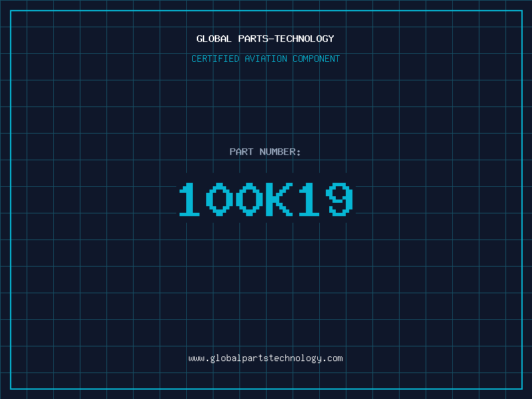Click the digit 1 following the letter K
Image resolution: width=532 pixels, height=399 pixels.
[x=310, y=199]
